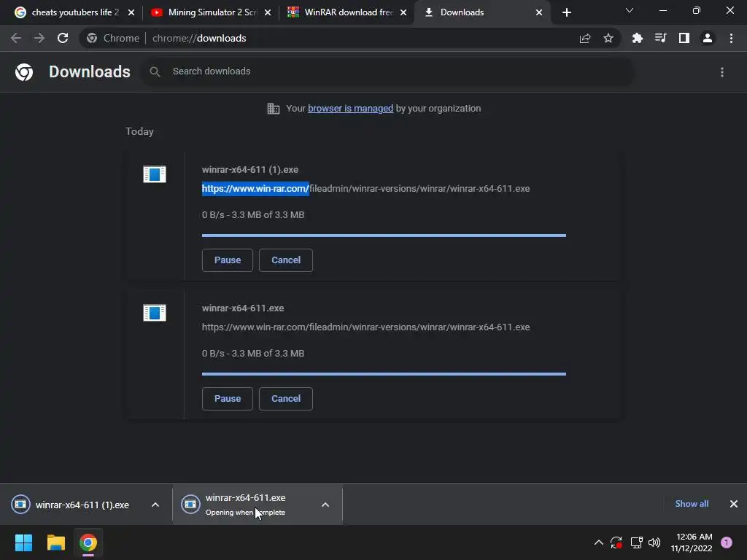Open the network tray icon

coord(636,542)
